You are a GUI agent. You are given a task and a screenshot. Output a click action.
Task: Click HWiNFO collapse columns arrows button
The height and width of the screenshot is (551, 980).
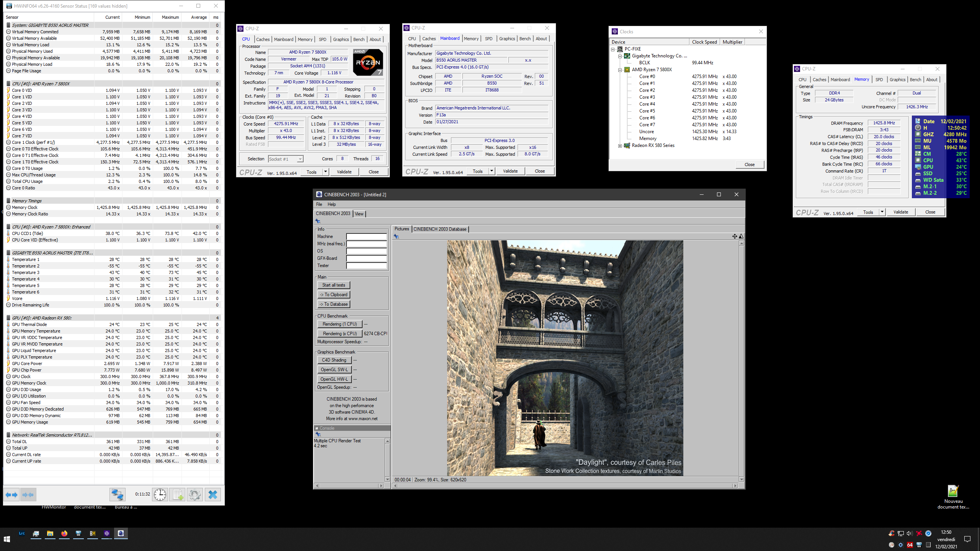tap(28, 494)
